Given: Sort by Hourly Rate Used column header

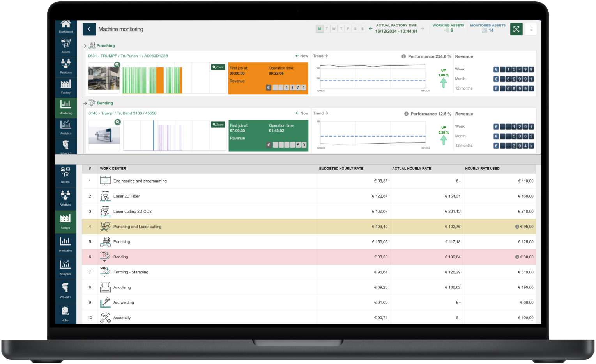Looking at the screenshot, I should (x=482, y=169).
